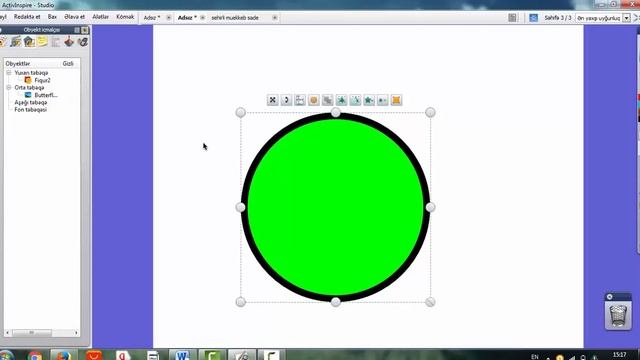Open the Bax menu
Screen dimensions: 640x360
coord(52,17)
